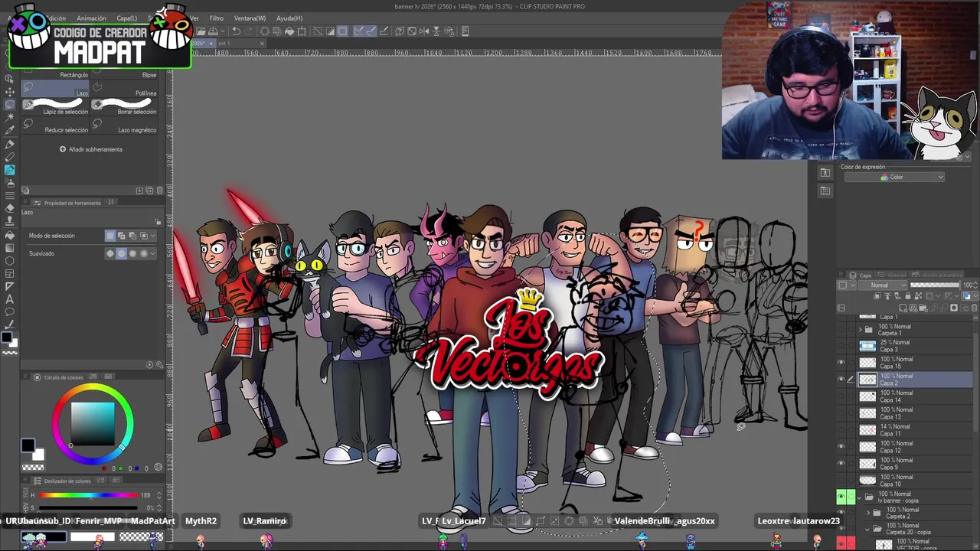Toggle visibility of layer Capa 12
Screen dimensions: 980x551
tap(841, 447)
